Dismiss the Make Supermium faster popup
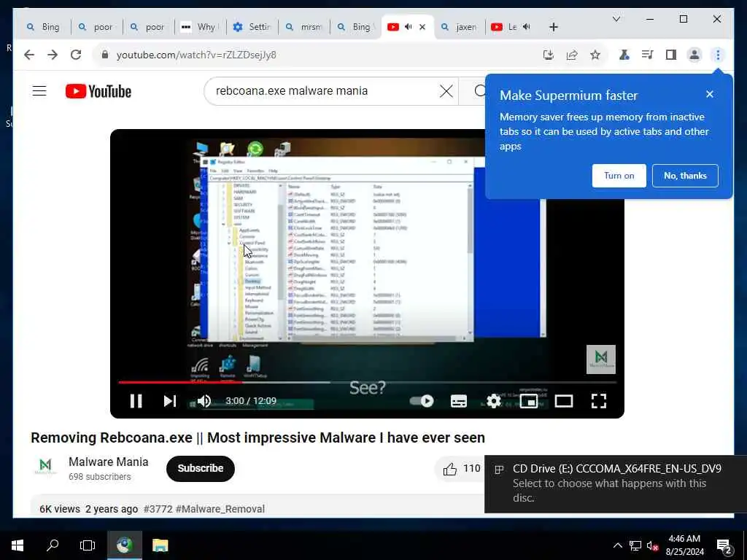Screen dimensions: 747x560 [x=709, y=94]
